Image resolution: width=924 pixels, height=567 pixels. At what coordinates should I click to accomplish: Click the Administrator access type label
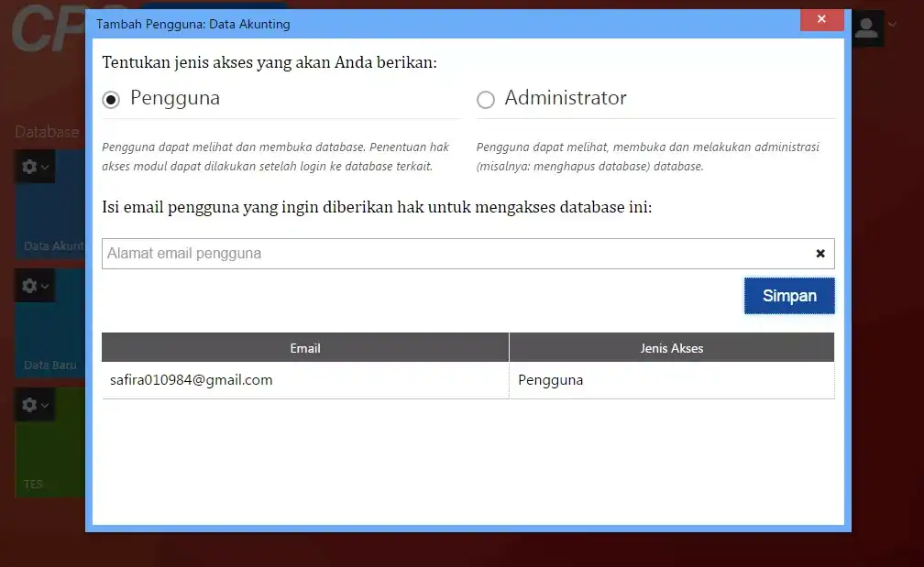(566, 98)
